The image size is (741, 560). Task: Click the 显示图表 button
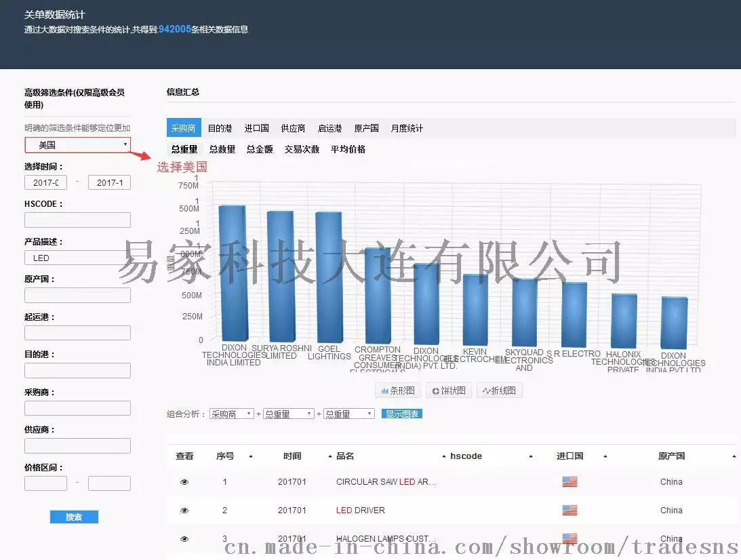click(402, 414)
